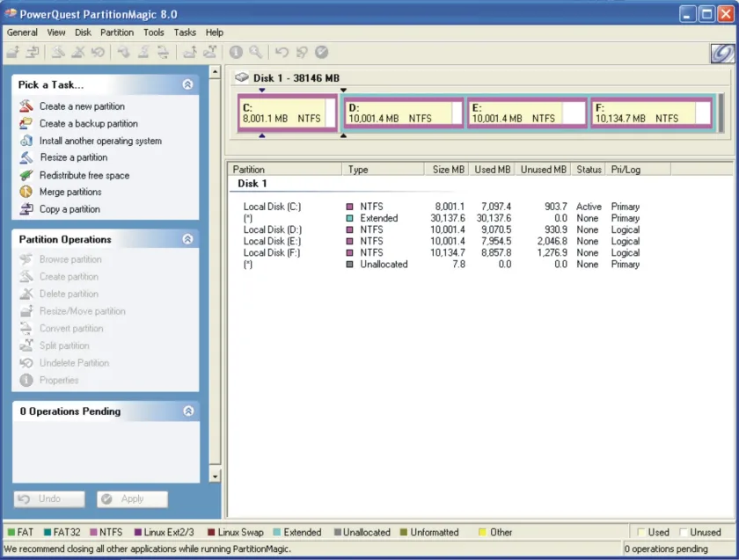Click the Unused MB column header
Viewport: 739px width, 560px height.
(543, 169)
